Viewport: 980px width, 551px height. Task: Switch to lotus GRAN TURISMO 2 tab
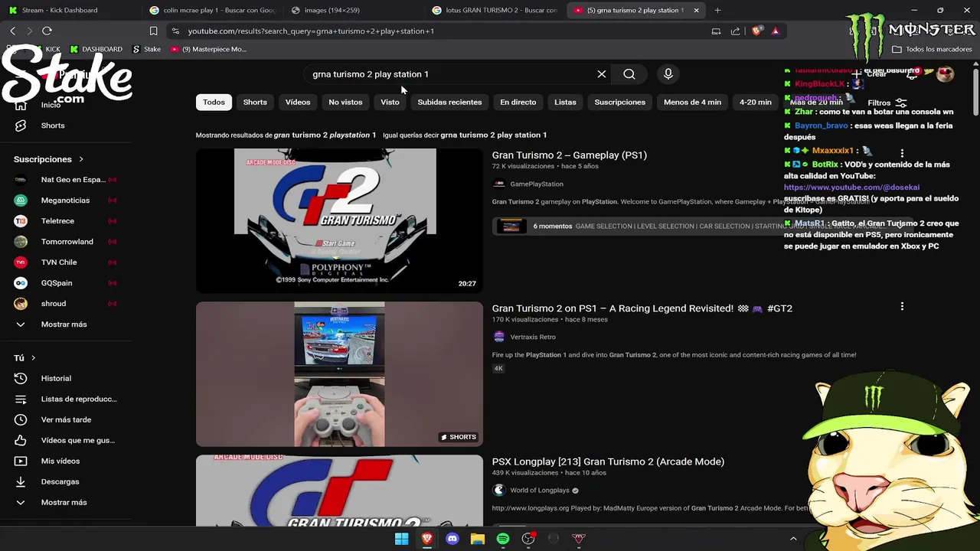[496, 10]
